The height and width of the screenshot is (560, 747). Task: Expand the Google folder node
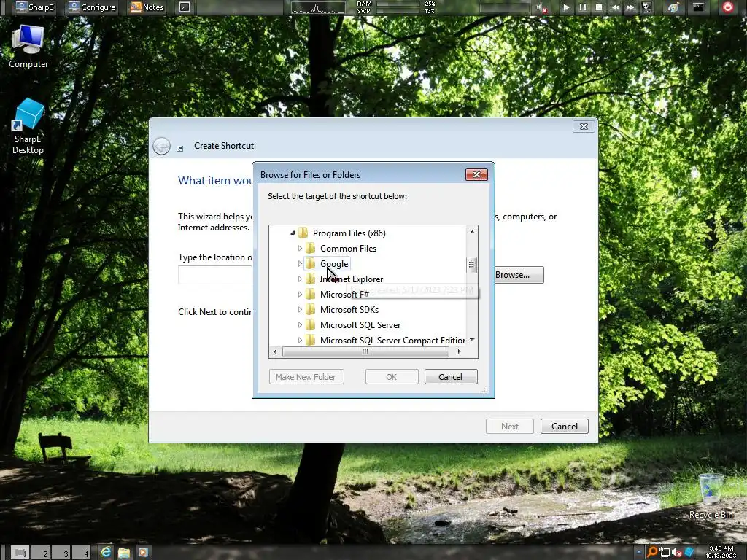300,263
